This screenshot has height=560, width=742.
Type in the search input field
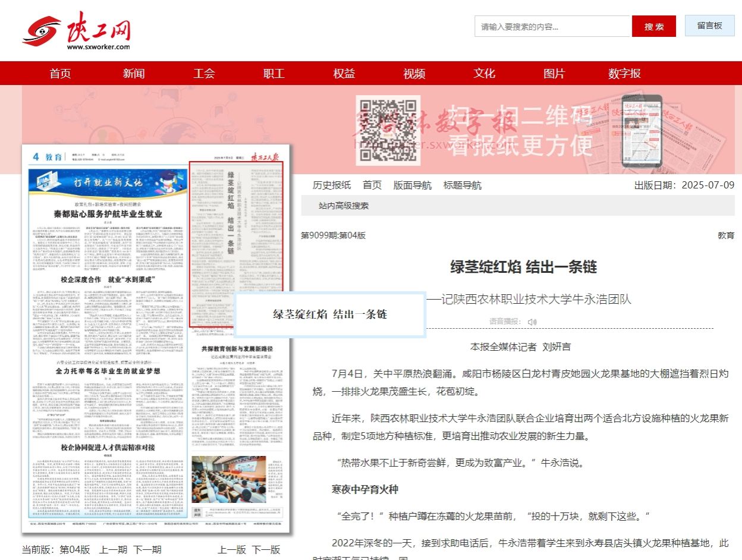[x=552, y=27]
